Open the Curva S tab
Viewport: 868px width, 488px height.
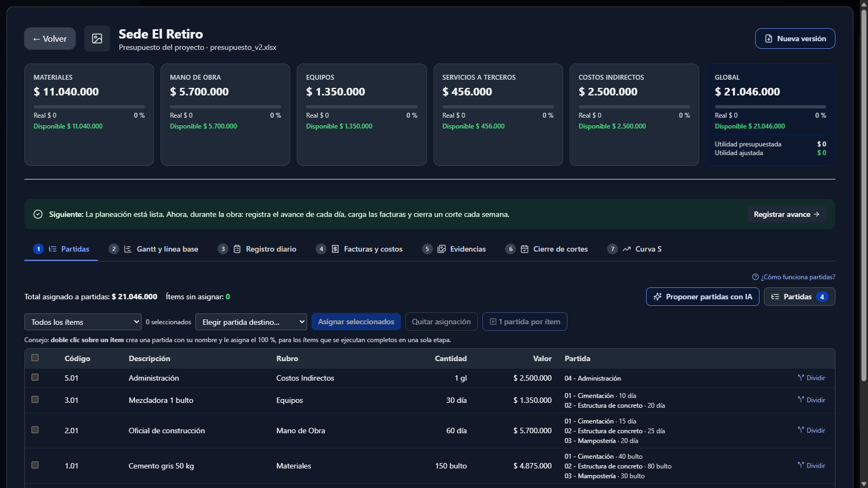[x=635, y=249]
